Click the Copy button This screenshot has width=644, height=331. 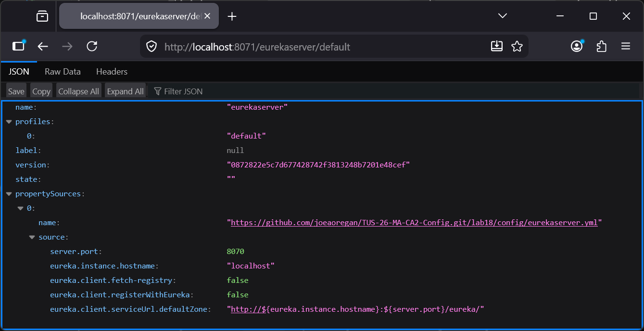41,91
